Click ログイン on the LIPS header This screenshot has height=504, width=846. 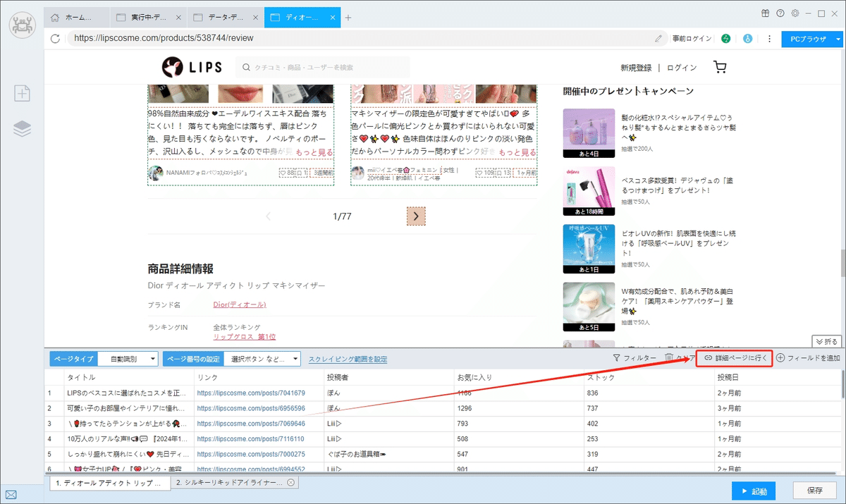(x=682, y=68)
